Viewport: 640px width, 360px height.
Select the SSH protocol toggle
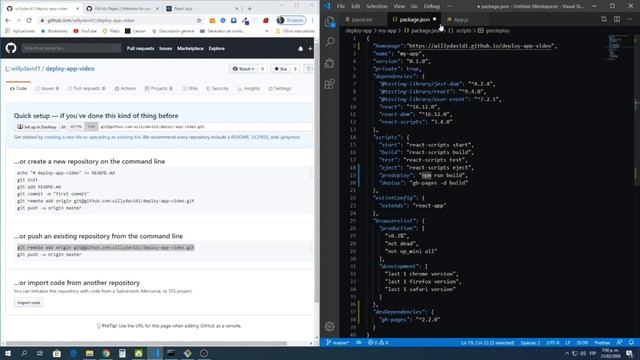pos(91,127)
